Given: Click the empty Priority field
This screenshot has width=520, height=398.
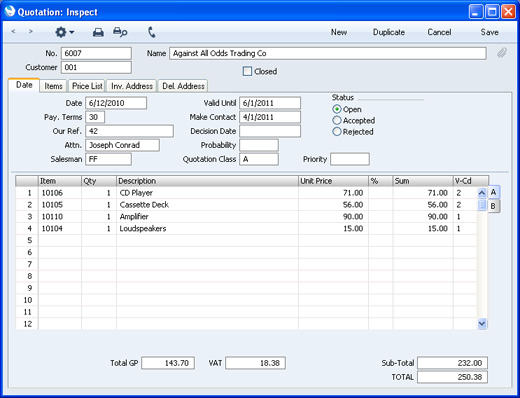Looking at the screenshot, I should click(x=350, y=159).
